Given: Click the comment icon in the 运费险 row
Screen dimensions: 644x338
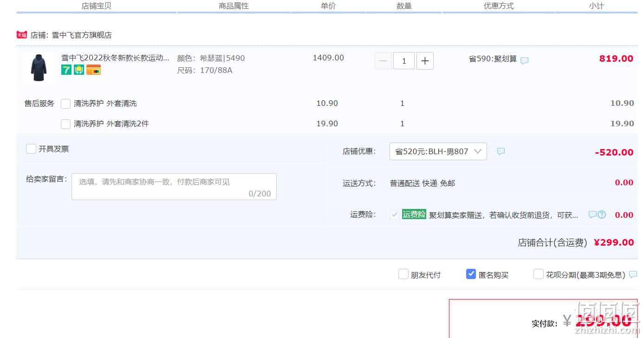Looking at the screenshot, I should coord(592,214).
